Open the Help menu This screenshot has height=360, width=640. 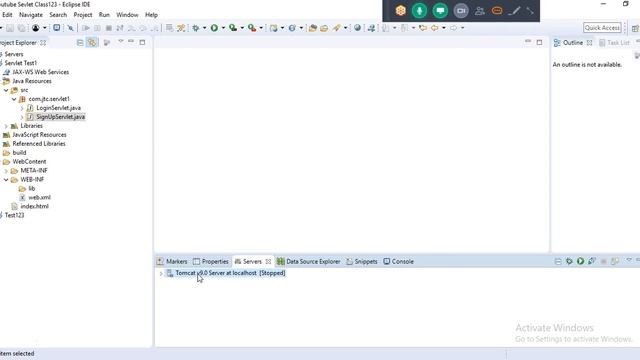(x=151, y=15)
